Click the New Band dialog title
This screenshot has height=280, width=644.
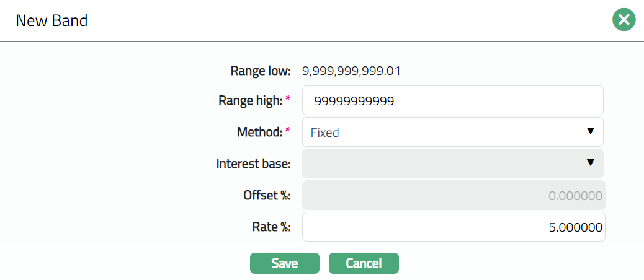click(x=51, y=20)
